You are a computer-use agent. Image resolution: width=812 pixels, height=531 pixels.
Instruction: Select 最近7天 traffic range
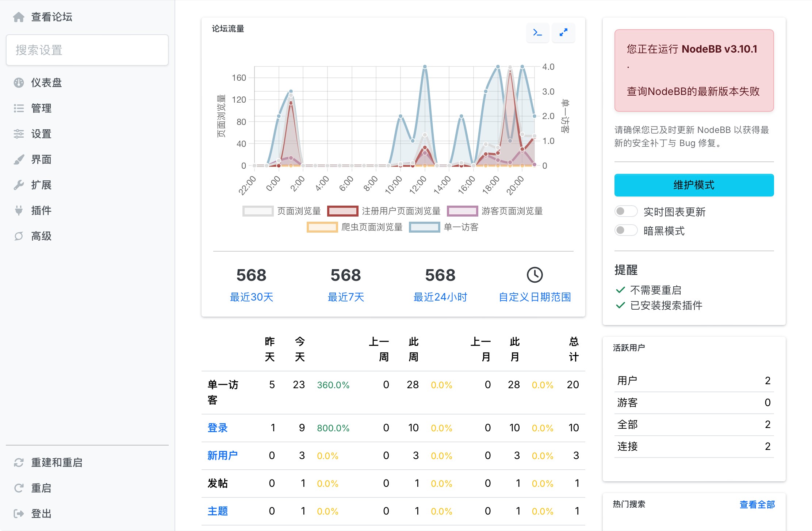(346, 297)
